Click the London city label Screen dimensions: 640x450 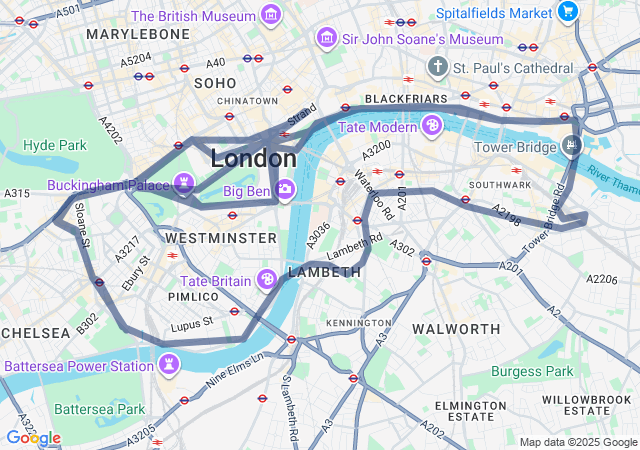pos(253,158)
